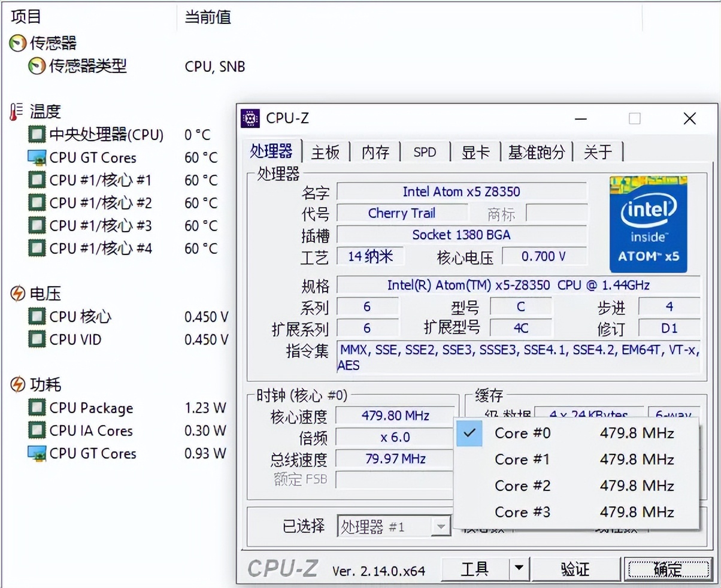Click the monitor icon beside temperature CPU GT Cores
The width and height of the screenshot is (721, 588).
37,157
